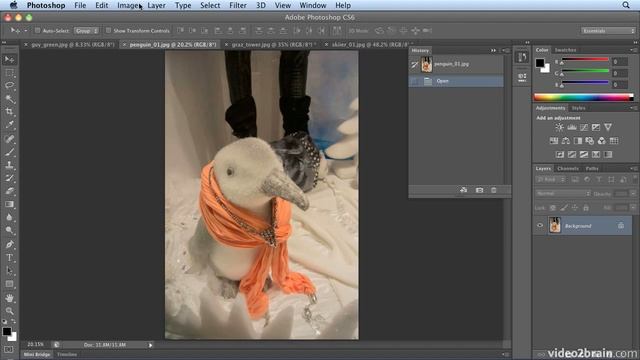Open the status bar info arrow
The height and width of the screenshot is (360, 640).
click(150, 345)
